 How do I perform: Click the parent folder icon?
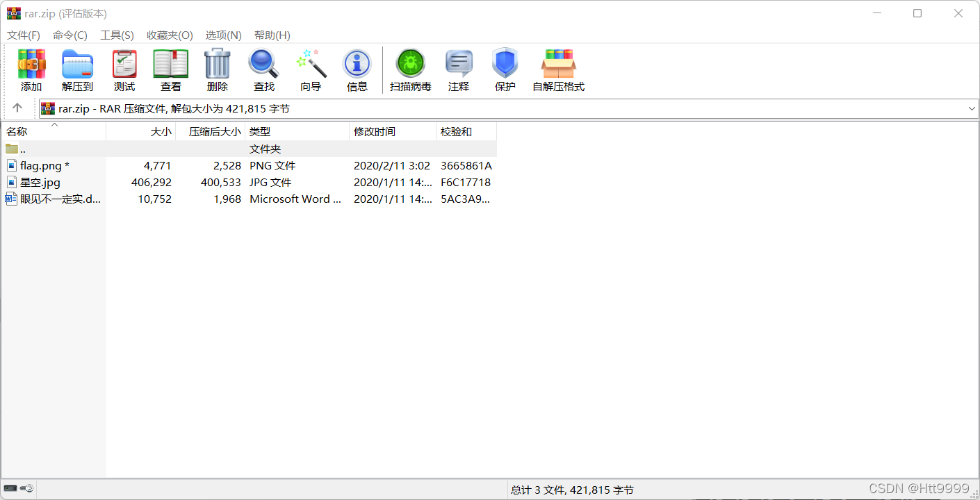coord(12,149)
